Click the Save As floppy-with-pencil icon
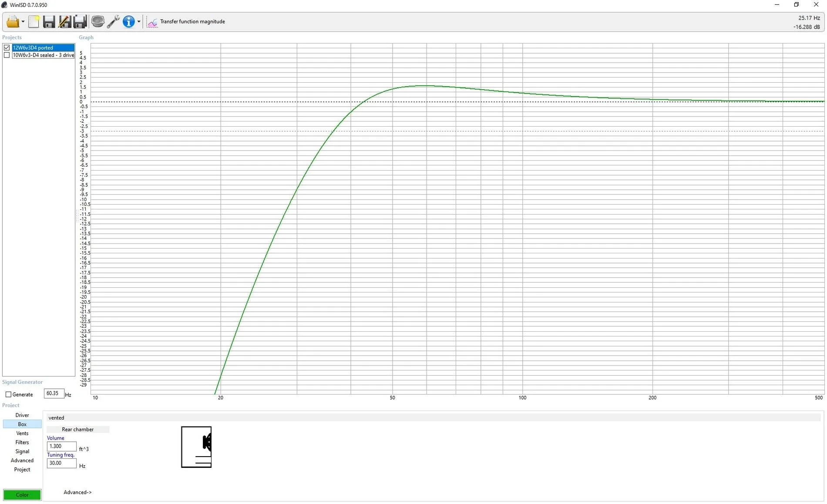 coord(64,21)
